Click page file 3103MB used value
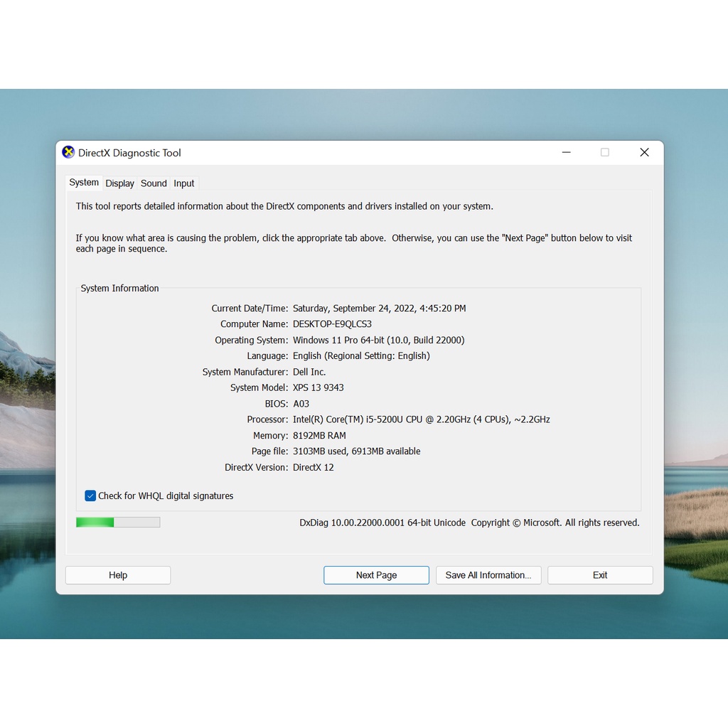The width and height of the screenshot is (728, 728). (x=357, y=451)
